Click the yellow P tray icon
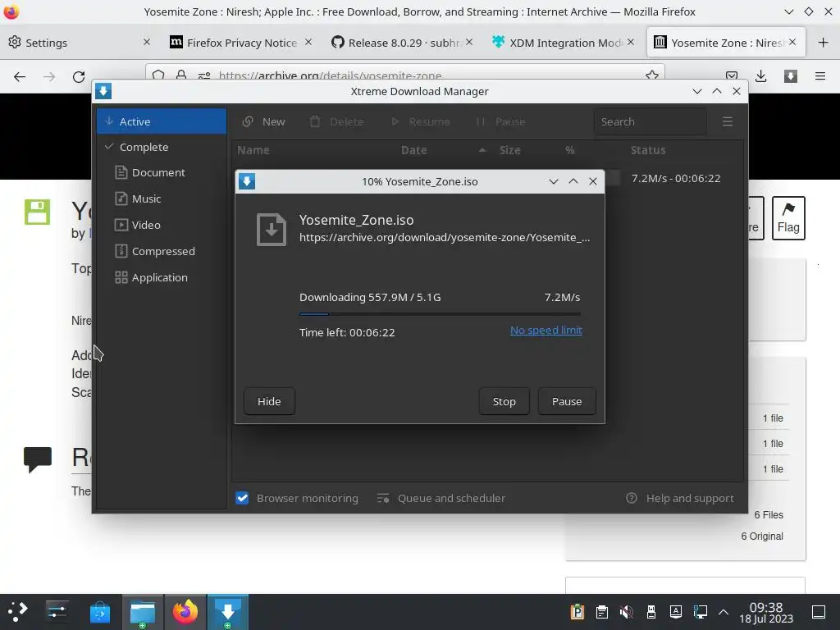The image size is (840, 630). point(577,611)
